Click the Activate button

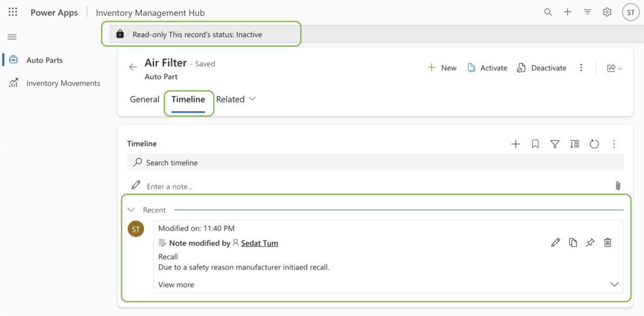tap(487, 68)
